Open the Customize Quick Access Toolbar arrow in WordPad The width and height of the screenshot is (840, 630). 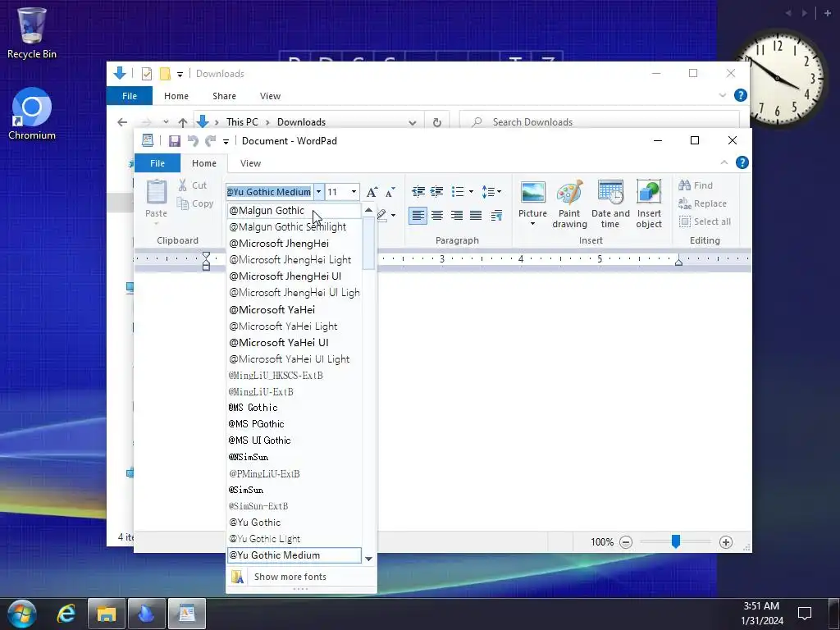pyautogui.click(x=226, y=141)
